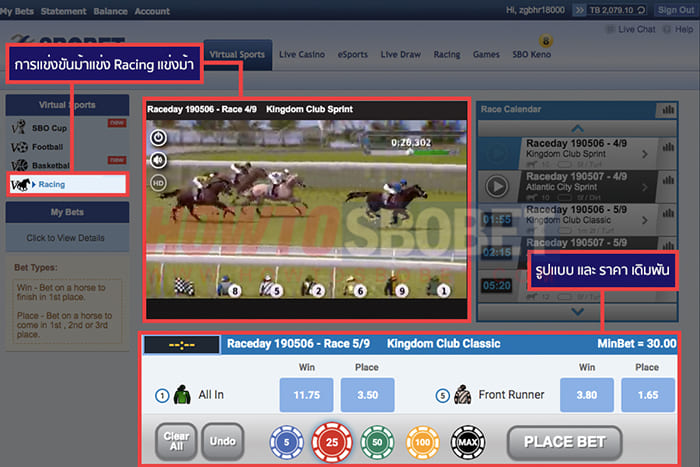Select the green 50 chip
The image size is (700, 467).
point(377,442)
